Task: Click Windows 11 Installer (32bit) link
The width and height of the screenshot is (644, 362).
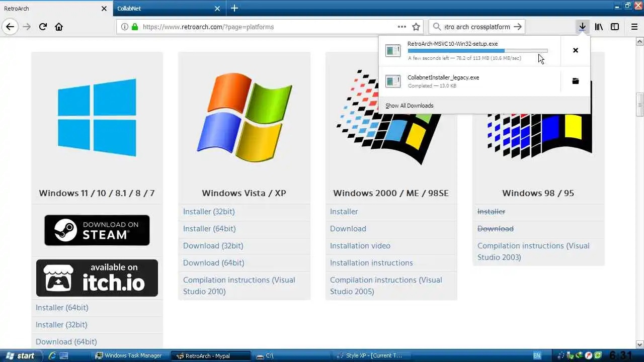Action: [x=61, y=325]
